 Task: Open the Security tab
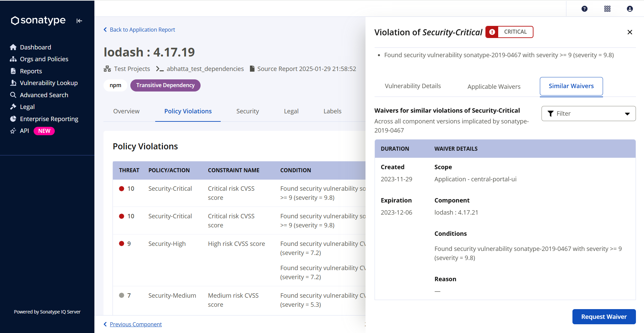pos(248,111)
